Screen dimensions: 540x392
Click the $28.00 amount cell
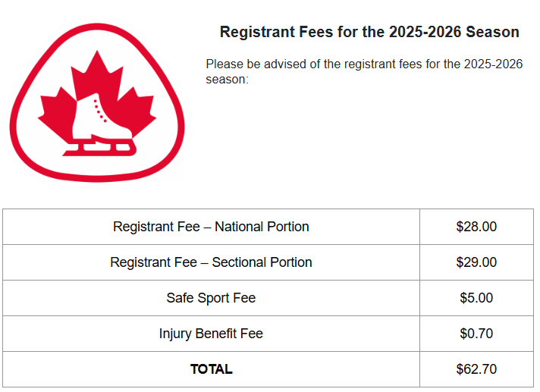click(476, 227)
